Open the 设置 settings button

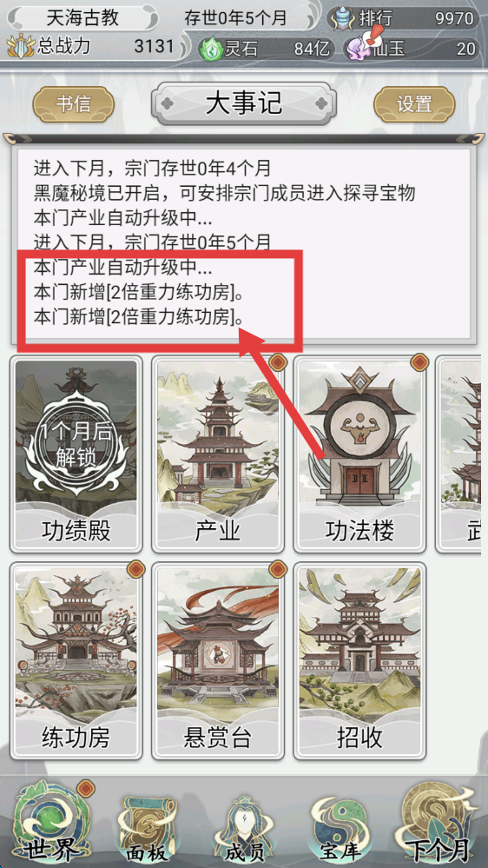414,103
